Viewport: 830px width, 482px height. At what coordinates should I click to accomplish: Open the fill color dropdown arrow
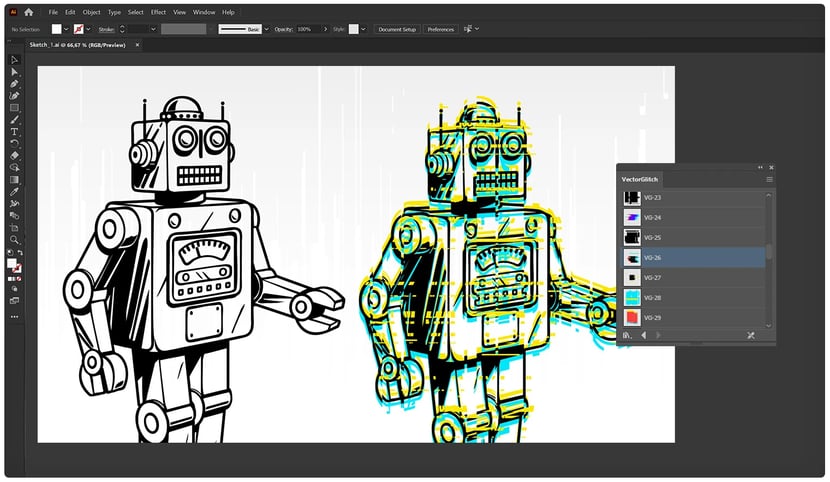point(67,29)
